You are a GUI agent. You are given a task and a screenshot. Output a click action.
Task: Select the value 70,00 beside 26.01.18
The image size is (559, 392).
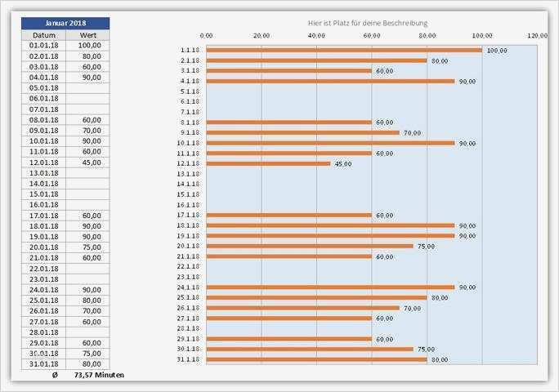(x=88, y=311)
